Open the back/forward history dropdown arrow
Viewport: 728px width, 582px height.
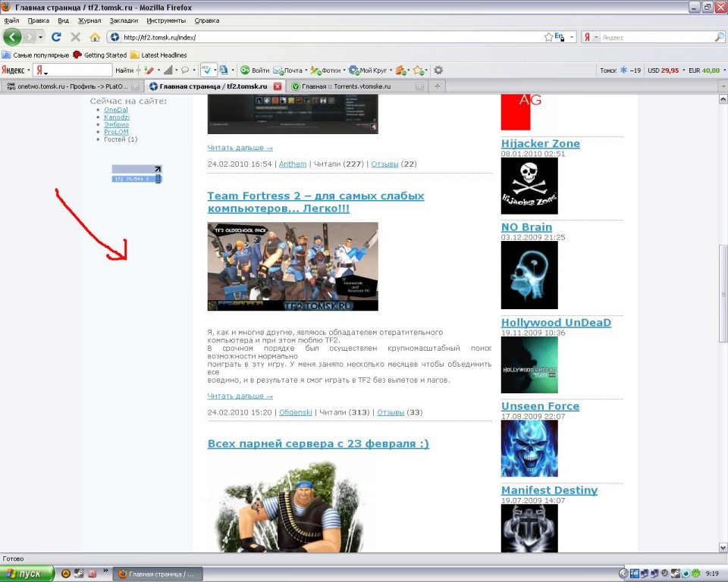coord(41,37)
